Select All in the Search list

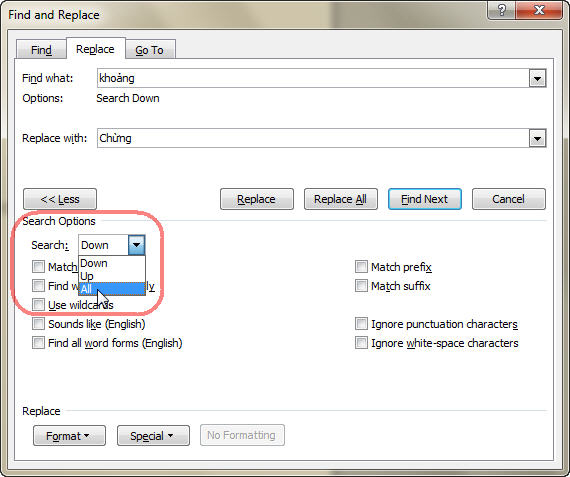[112, 289]
